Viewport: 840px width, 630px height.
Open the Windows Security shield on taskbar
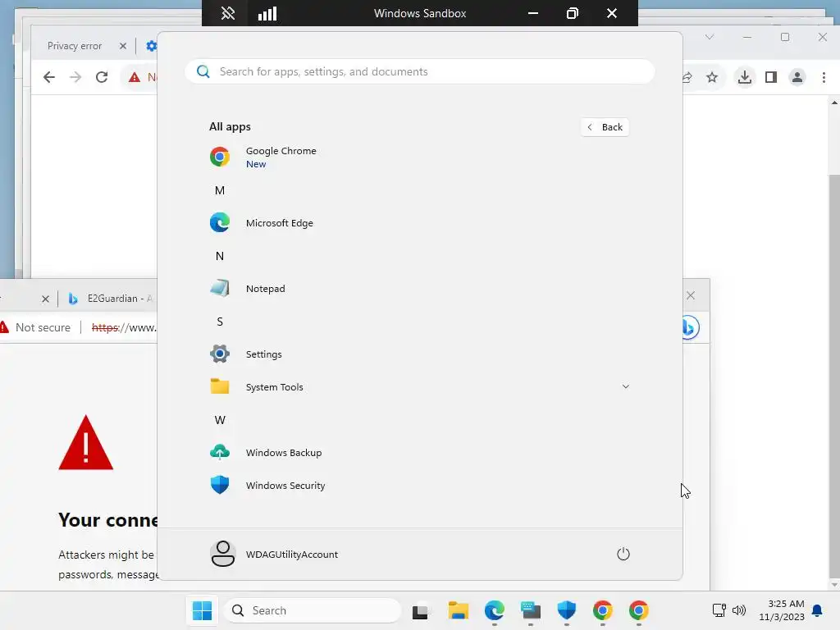tap(566, 610)
